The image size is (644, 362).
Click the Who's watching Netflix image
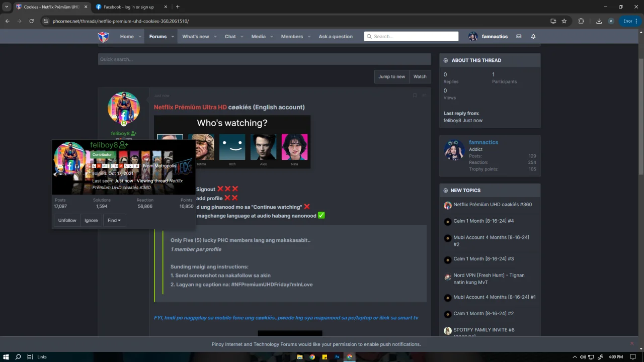click(232, 142)
